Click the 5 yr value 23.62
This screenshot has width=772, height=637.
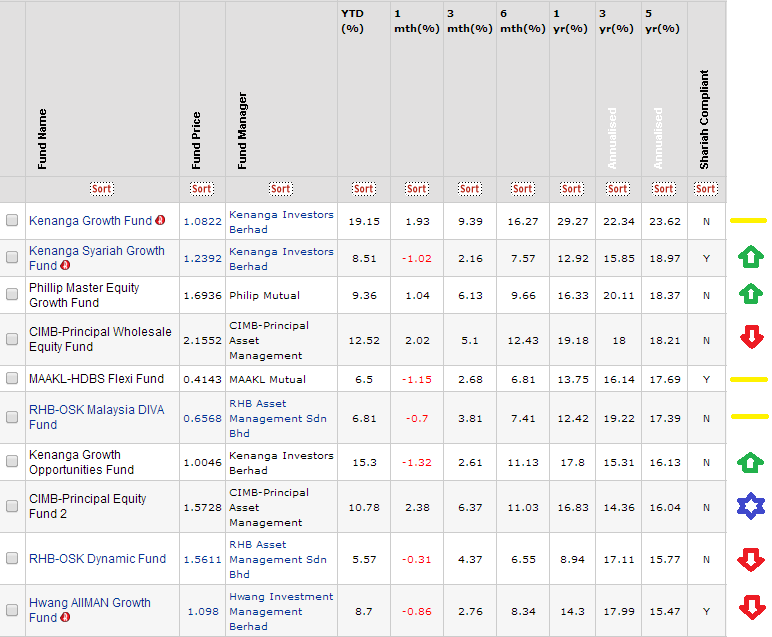665,222
